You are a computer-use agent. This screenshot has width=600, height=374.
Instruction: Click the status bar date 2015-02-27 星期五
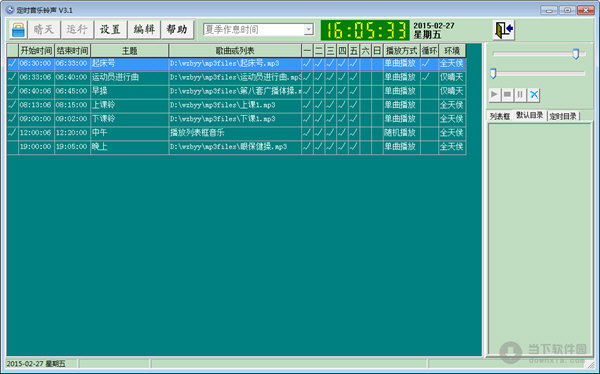click(36, 364)
